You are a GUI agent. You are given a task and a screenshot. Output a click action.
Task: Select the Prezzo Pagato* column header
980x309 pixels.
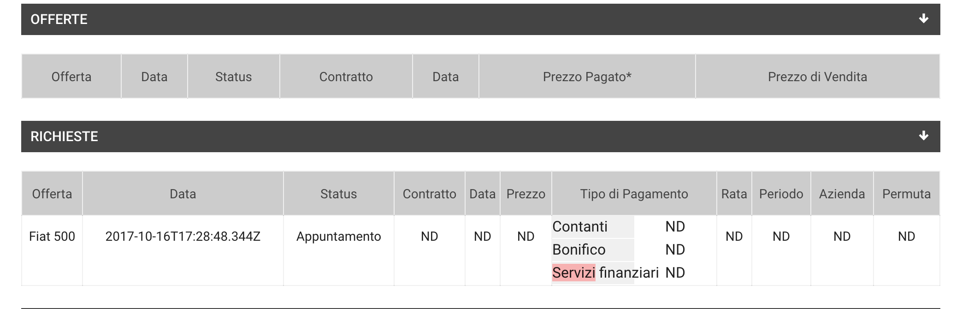tap(587, 77)
